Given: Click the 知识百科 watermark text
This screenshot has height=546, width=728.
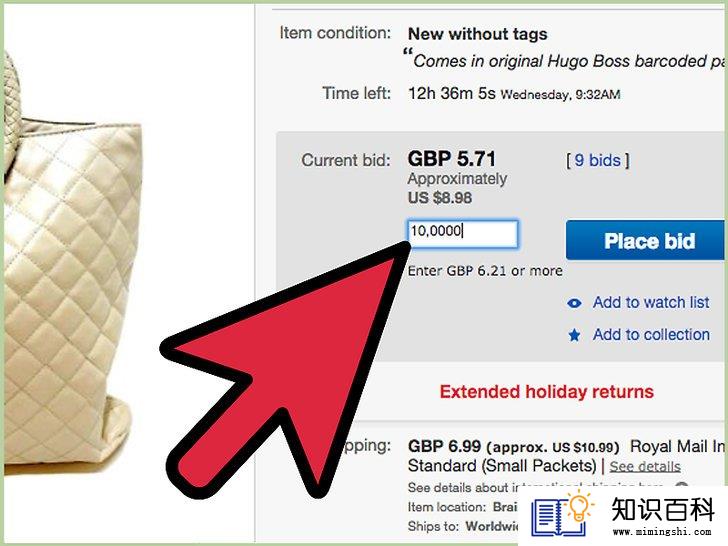Looking at the screenshot, I should point(663,510).
